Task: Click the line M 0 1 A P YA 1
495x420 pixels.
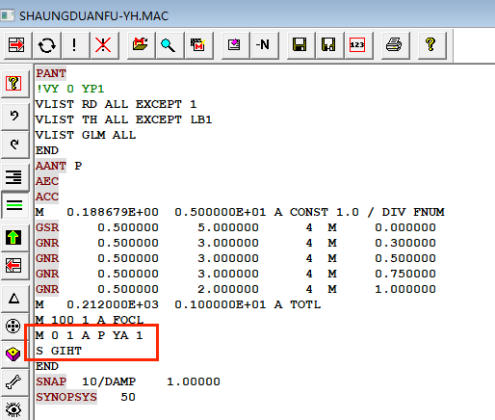Action: pyautogui.click(x=89, y=335)
